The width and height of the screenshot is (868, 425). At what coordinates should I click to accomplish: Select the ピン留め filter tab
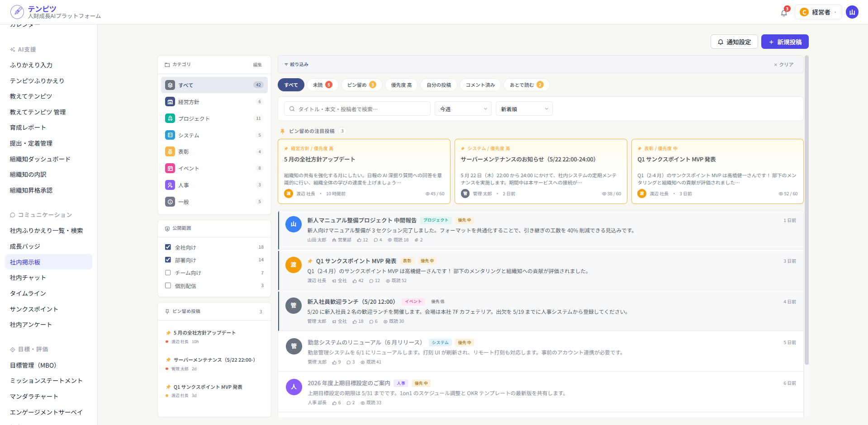pyautogui.click(x=362, y=85)
